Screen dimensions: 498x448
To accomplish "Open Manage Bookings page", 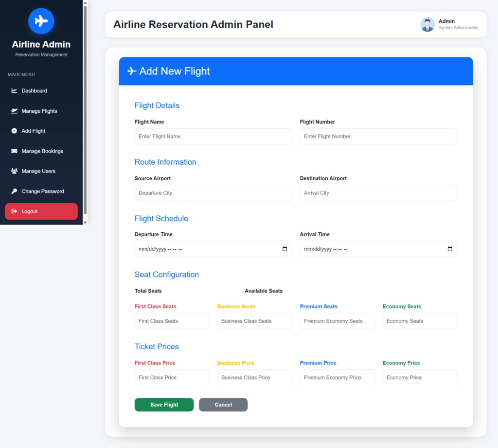I will (x=41, y=151).
